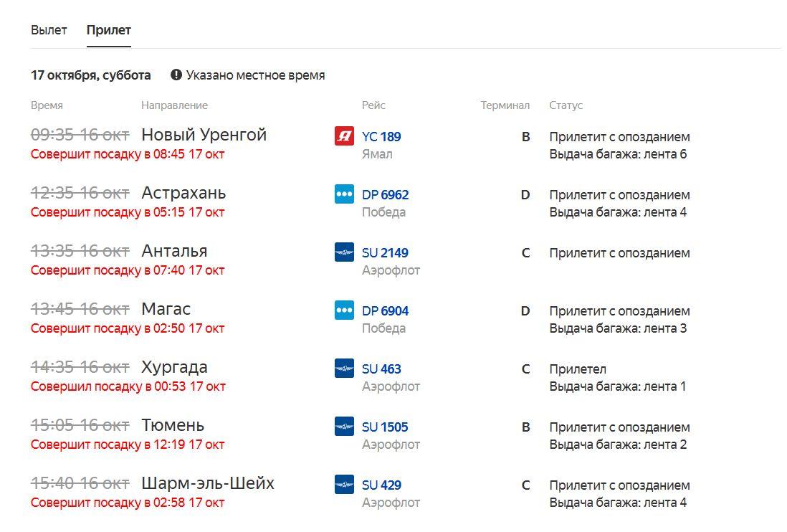
Task: Click Aeroflot logo next to SU 463
Action: (344, 369)
